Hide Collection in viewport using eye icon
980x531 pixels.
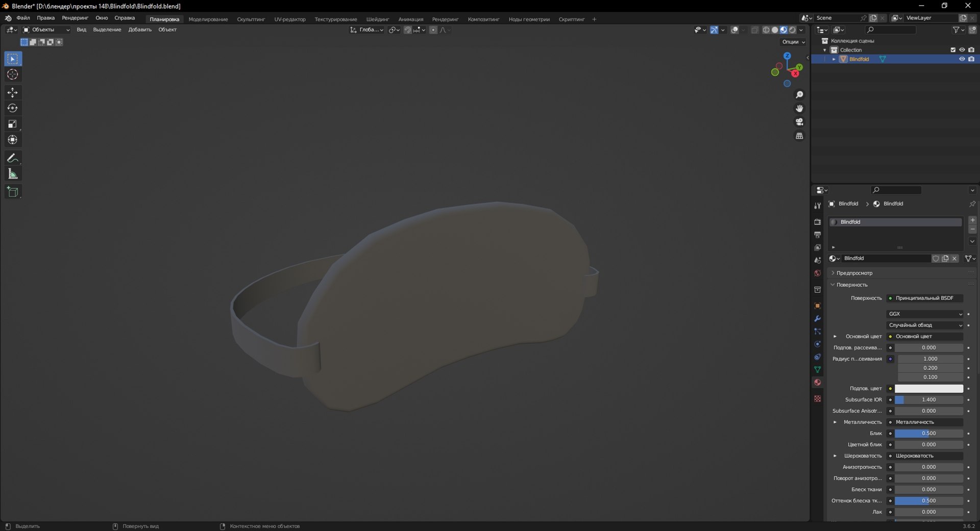[x=962, y=50]
